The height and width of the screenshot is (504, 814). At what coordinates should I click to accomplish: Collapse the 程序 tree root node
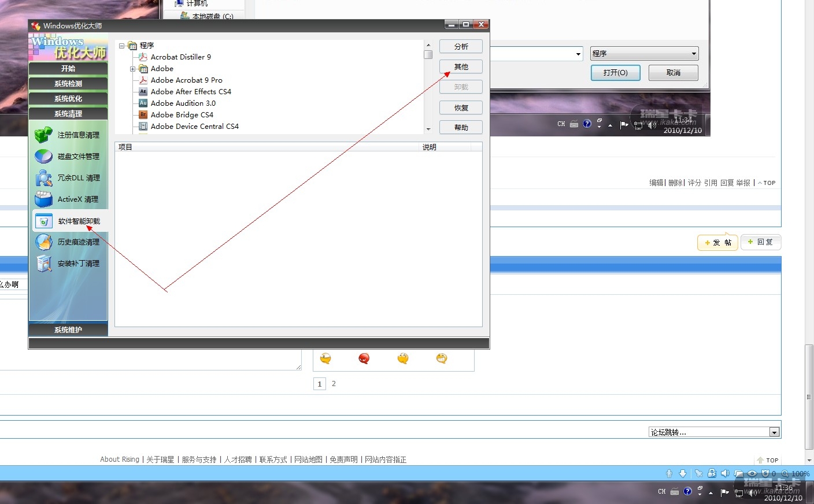point(122,46)
